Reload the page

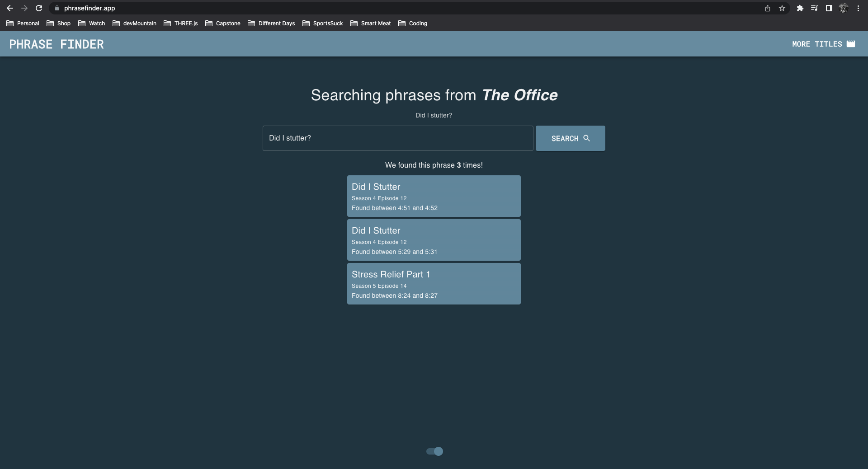tap(39, 8)
